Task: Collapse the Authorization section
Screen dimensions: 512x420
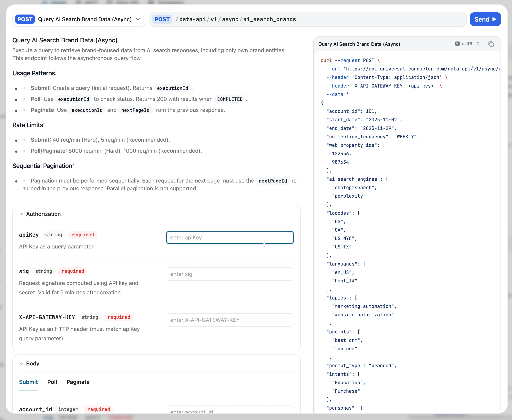Action: coord(22,214)
